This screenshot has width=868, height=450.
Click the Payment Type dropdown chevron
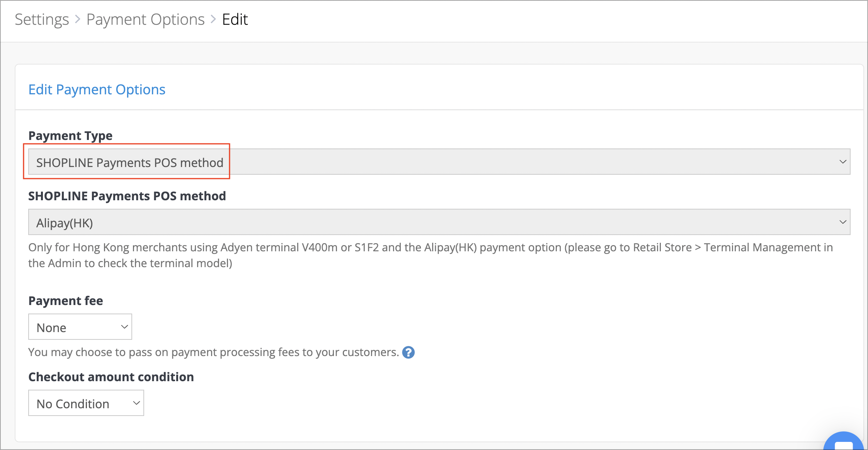[843, 162]
